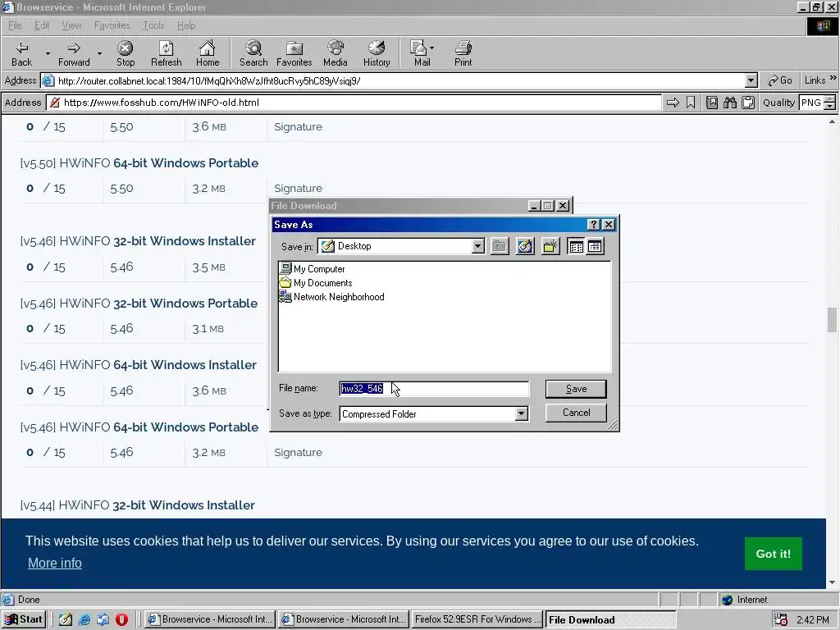Viewport: 840px width, 630px height.
Task: Open the History toolbar icon
Action: 377,53
